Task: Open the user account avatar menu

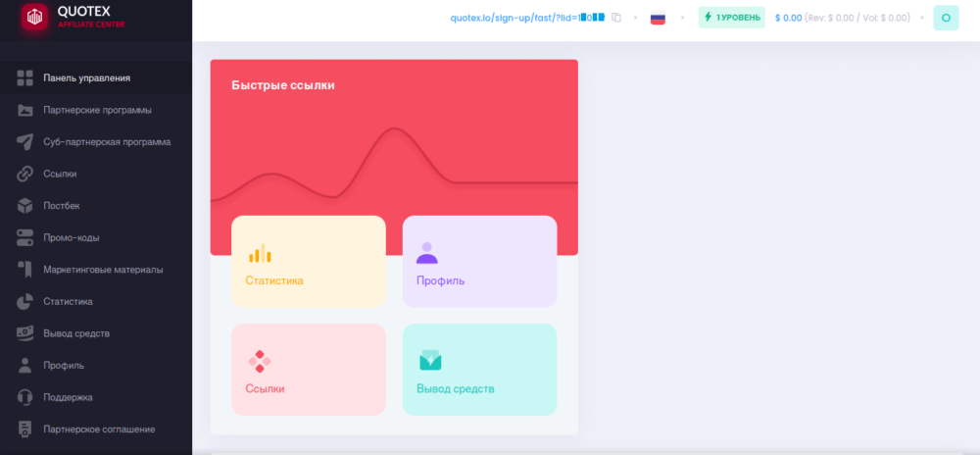Action: pos(945,18)
